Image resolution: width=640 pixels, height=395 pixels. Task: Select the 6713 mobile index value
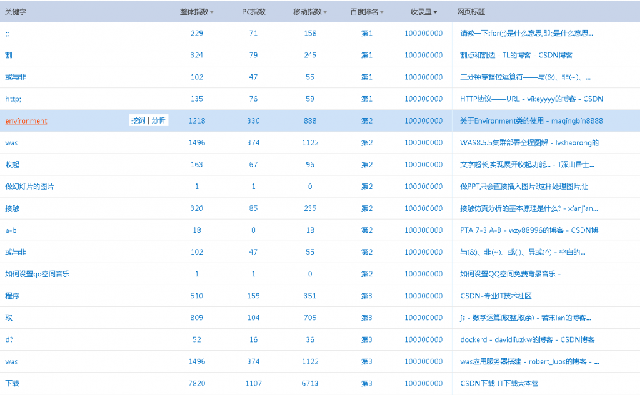[x=310, y=383]
